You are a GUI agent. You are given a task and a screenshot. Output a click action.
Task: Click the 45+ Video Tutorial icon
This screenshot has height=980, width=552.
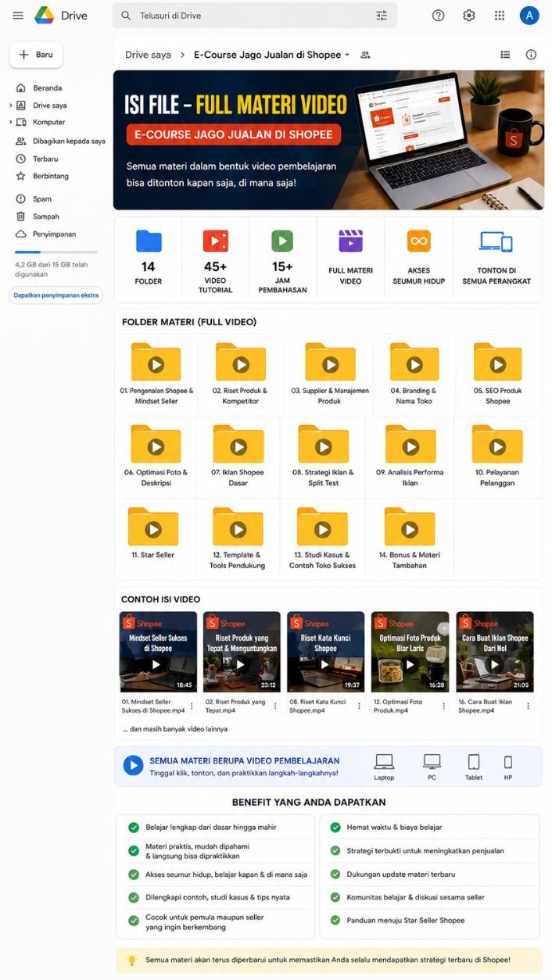(215, 241)
